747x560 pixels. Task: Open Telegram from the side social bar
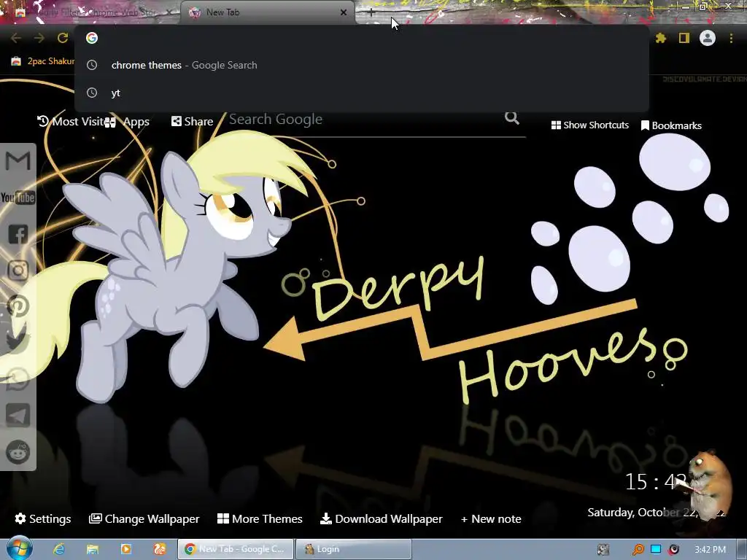coord(18,415)
